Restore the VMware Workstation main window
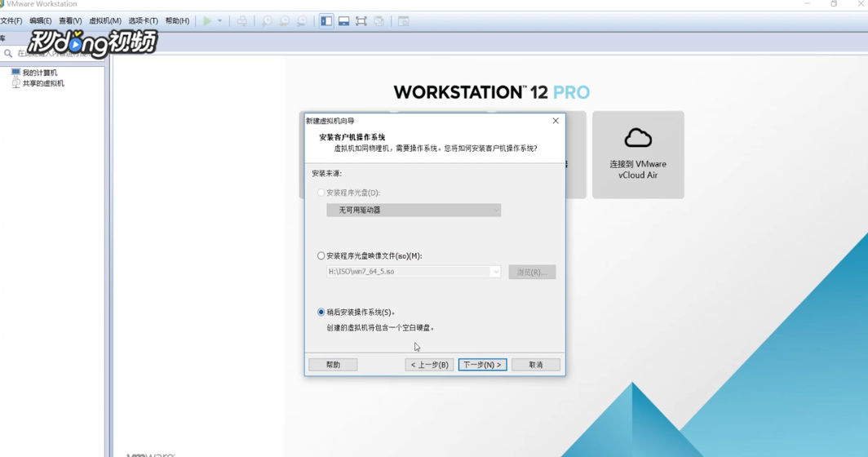The width and height of the screenshot is (868, 457). point(835,4)
